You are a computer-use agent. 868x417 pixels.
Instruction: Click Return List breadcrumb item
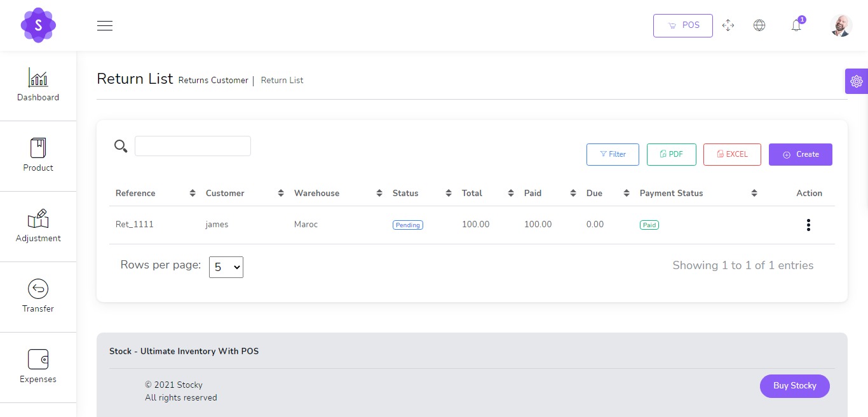pos(282,80)
